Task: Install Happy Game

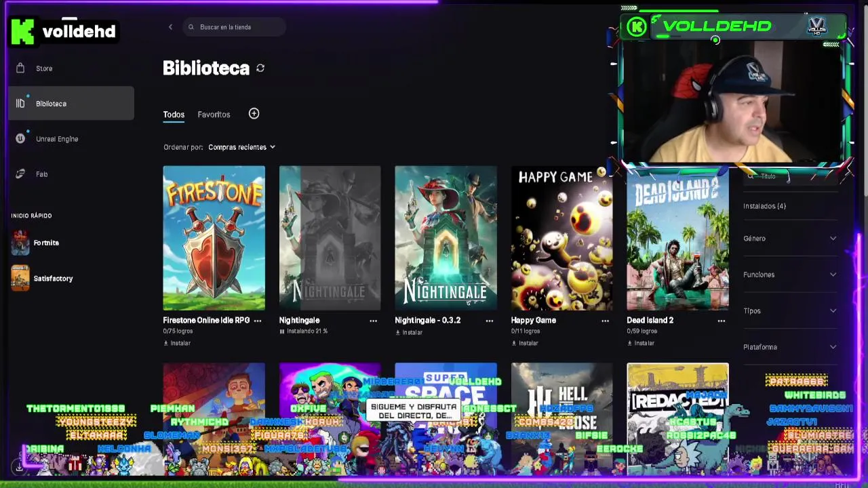Action: 525,343
